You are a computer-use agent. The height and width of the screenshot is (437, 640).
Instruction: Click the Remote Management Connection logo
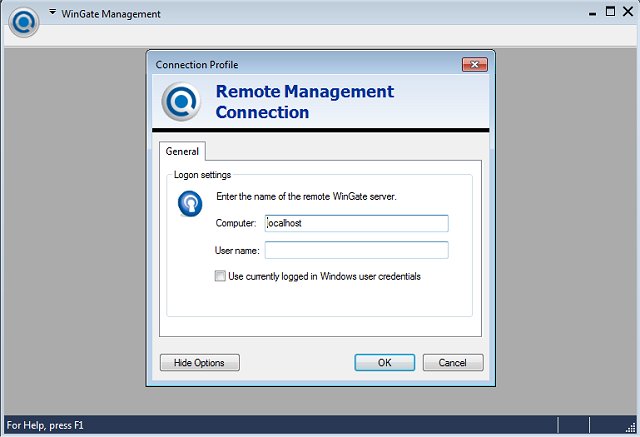click(x=181, y=102)
